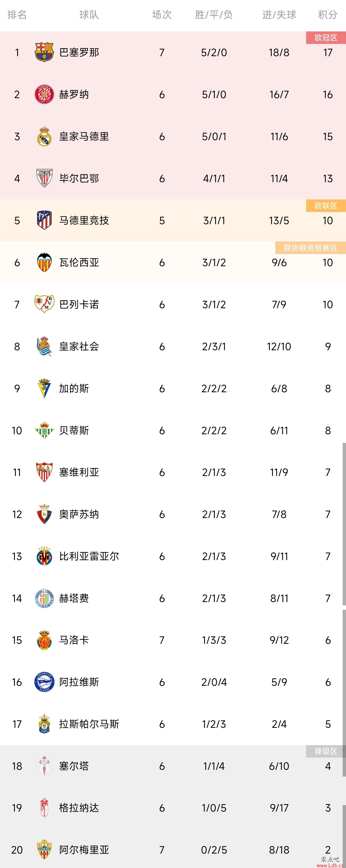Click the Alavés round blue crest
Viewport: 346px width, 868px height.
click(x=44, y=682)
